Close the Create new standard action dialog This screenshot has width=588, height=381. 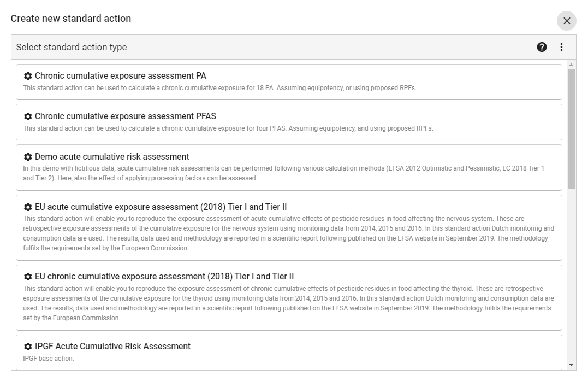click(x=567, y=21)
